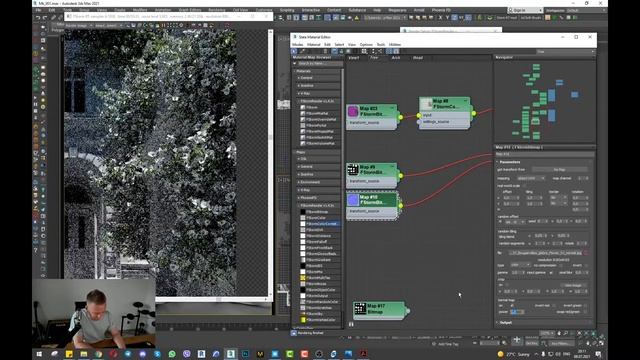
Task: Click normal map power value field
Action: tap(516, 312)
